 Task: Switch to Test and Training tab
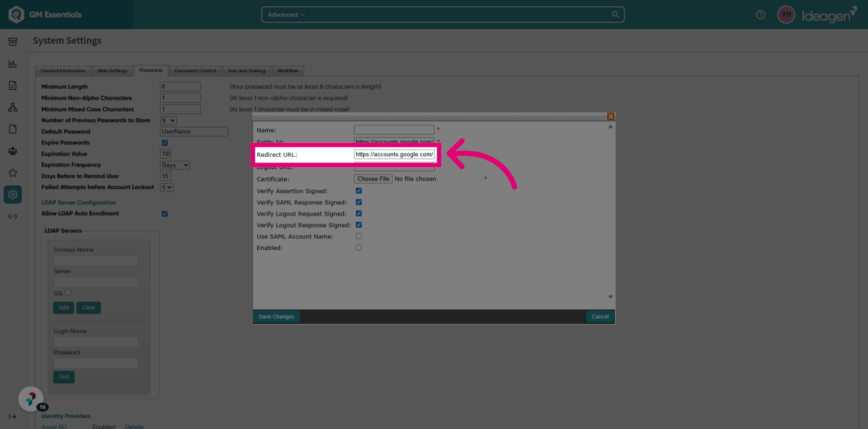click(x=246, y=71)
